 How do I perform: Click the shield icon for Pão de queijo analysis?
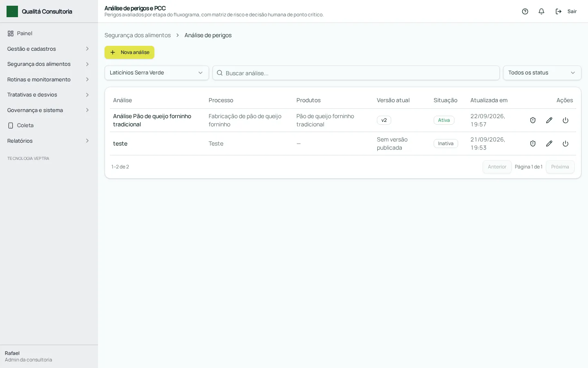(533, 120)
